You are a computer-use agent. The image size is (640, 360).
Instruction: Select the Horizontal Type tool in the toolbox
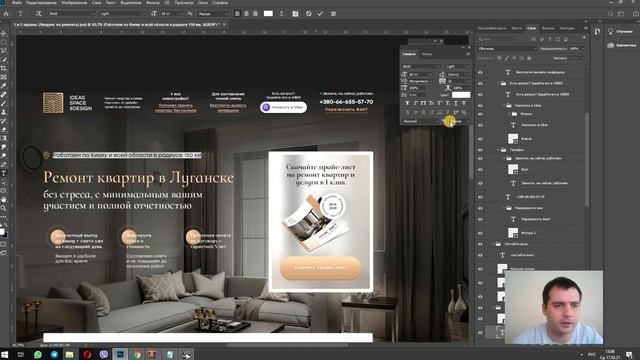pyautogui.click(x=4, y=173)
